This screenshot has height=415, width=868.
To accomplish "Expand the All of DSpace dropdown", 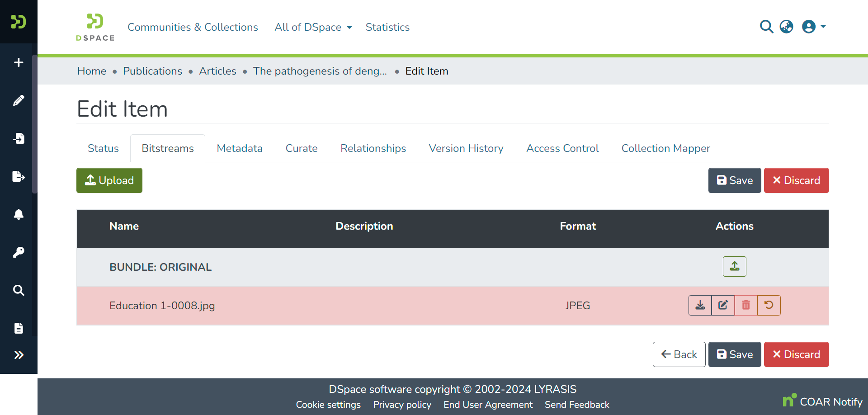I will pyautogui.click(x=313, y=27).
